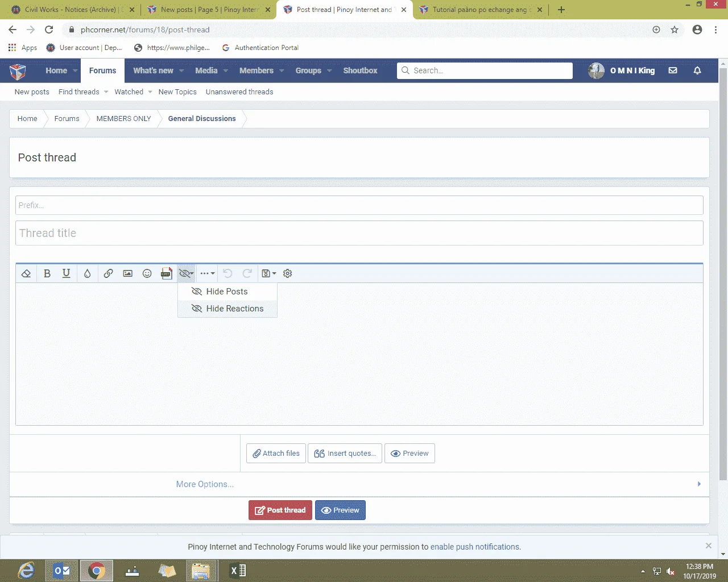Click the PHCorner site logo

pyautogui.click(x=18, y=71)
